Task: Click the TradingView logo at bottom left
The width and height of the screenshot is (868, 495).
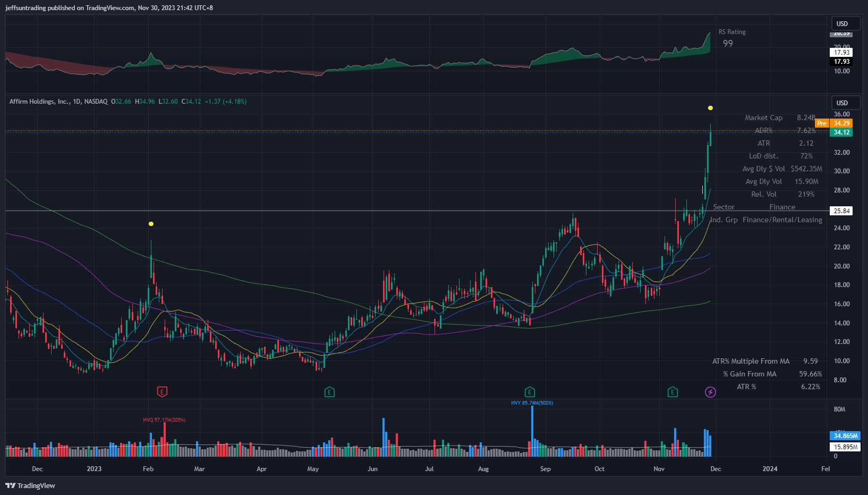Action: (x=30, y=485)
